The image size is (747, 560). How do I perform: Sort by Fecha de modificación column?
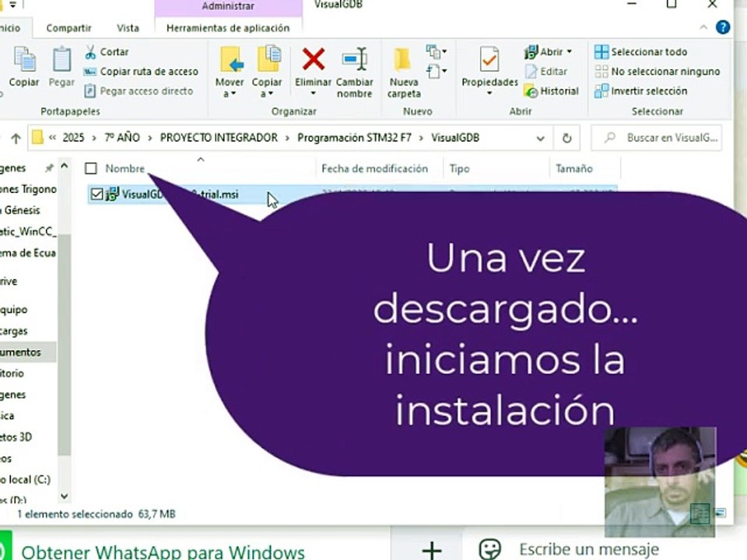pyautogui.click(x=374, y=169)
